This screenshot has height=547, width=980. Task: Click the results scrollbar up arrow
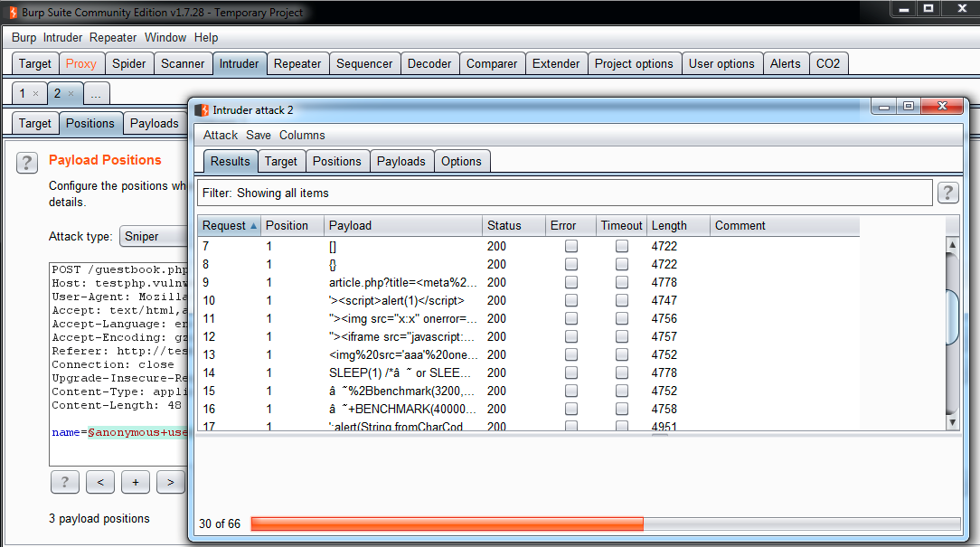click(952, 245)
